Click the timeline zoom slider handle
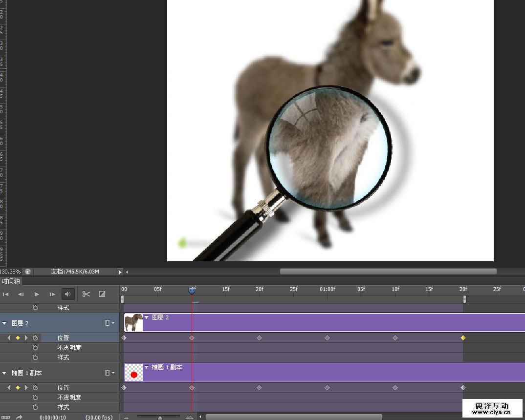The width and height of the screenshot is (525, 420). pyautogui.click(x=160, y=417)
